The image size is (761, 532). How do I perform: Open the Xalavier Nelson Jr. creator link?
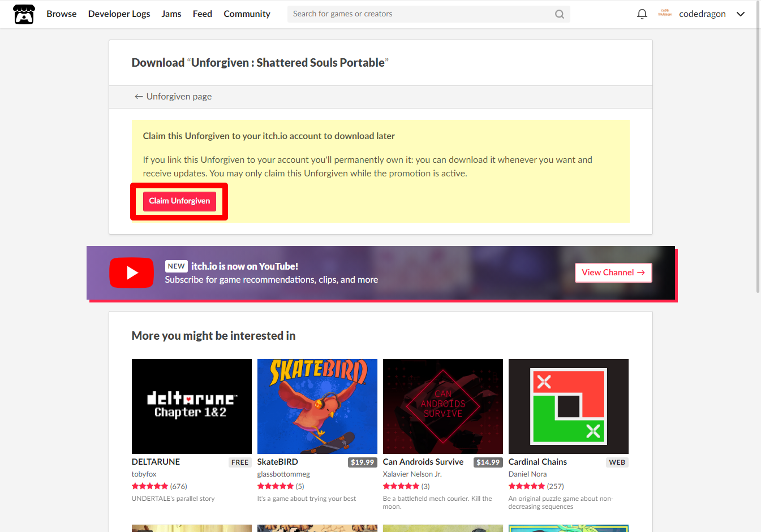point(412,474)
